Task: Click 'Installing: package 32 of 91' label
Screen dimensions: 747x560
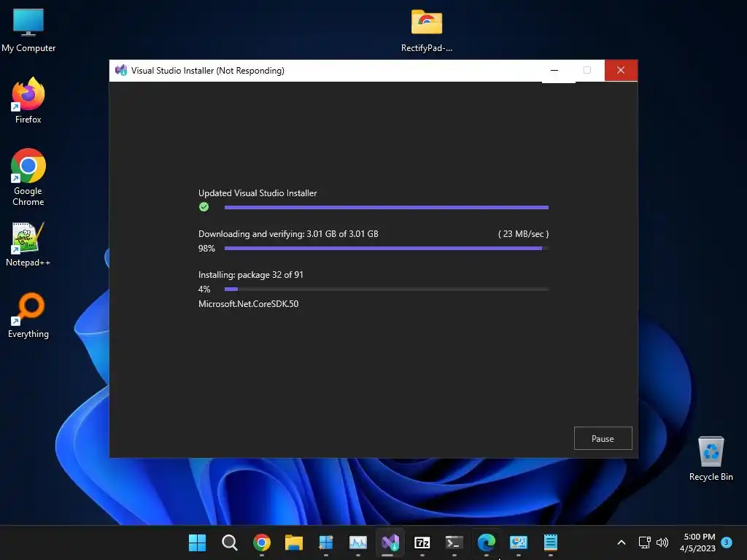Action: pyautogui.click(x=251, y=275)
